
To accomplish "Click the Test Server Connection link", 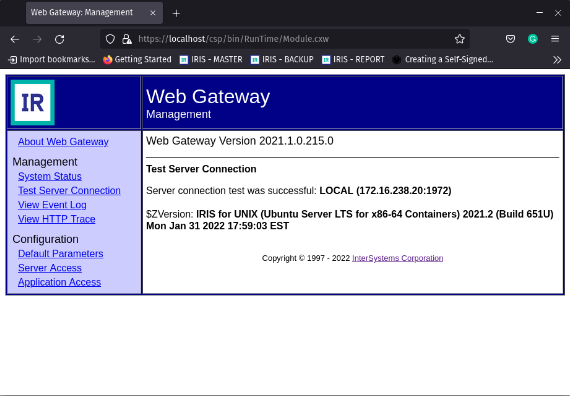I will click(69, 191).
